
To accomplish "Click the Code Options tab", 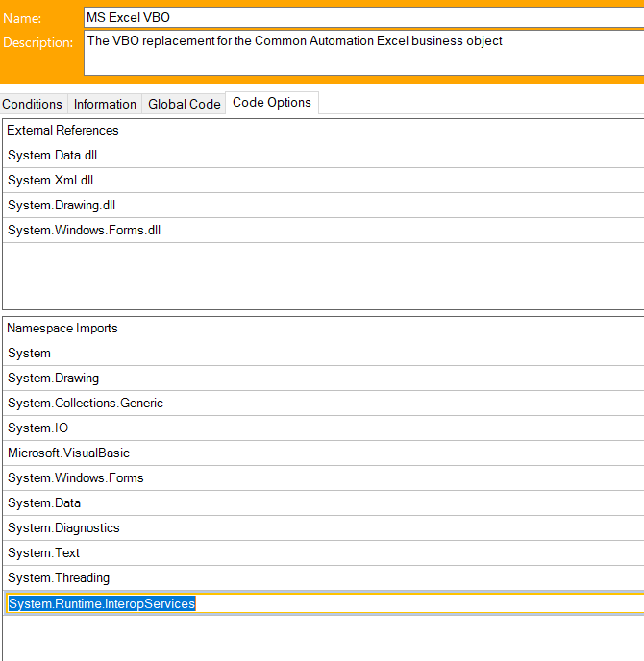I will click(271, 103).
